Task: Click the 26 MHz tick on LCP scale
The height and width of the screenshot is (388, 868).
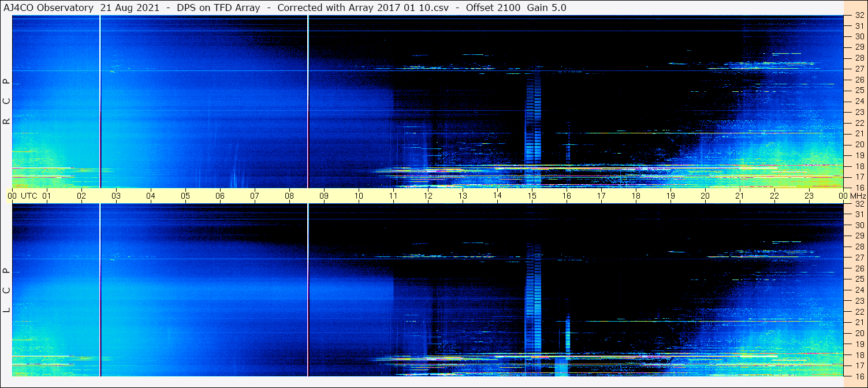Action: (x=859, y=268)
